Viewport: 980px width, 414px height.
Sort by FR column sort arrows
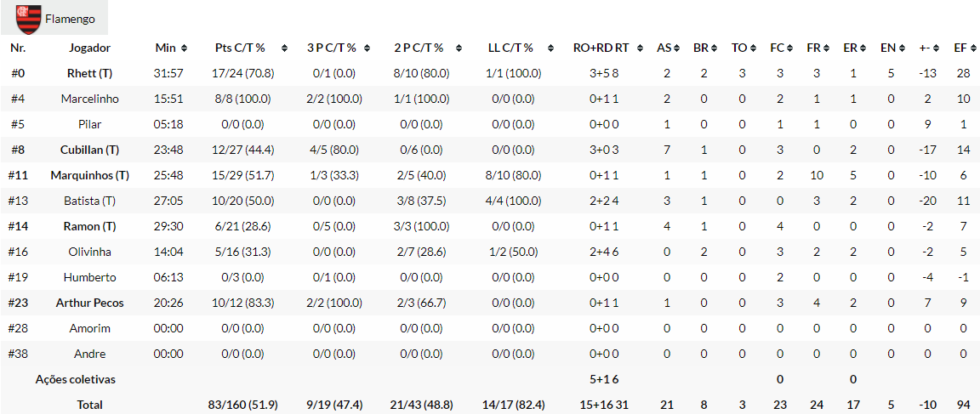coord(826,48)
